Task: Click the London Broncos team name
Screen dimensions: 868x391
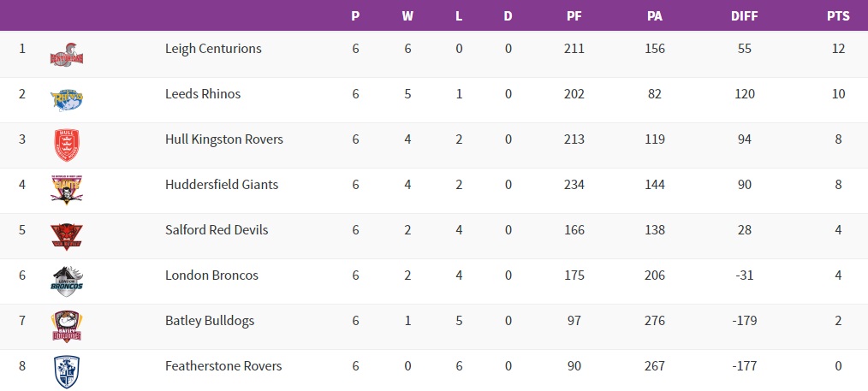Action: click(211, 275)
